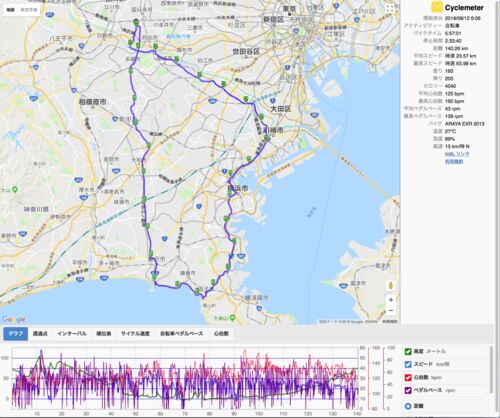
Task: Click the Cyclemeter title text
Action: 464,7
